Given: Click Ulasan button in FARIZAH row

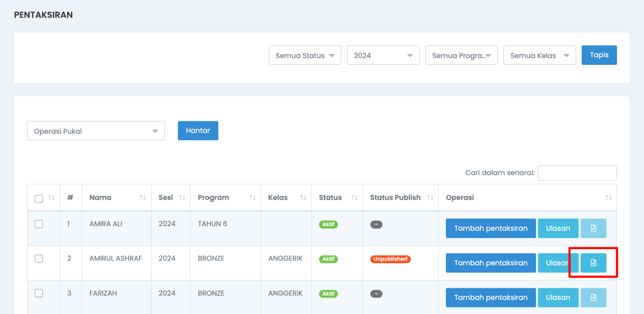Looking at the screenshot, I should [558, 298].
